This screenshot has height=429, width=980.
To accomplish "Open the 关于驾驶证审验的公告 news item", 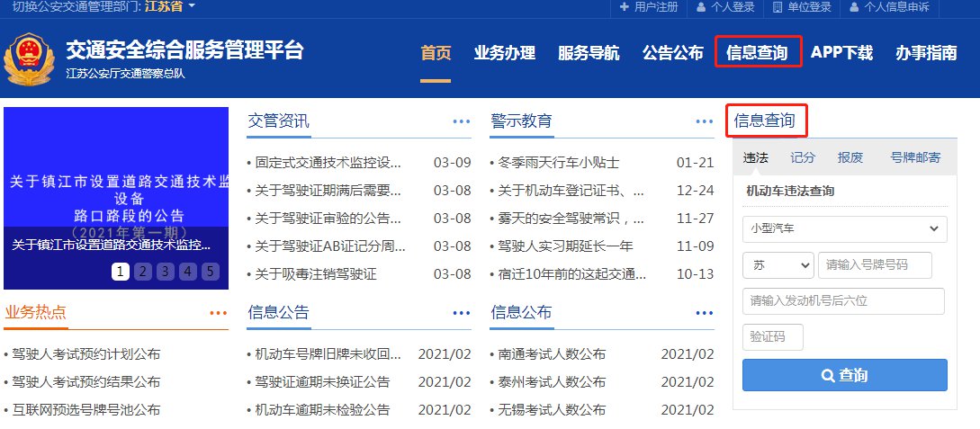I will coord(328,219).
